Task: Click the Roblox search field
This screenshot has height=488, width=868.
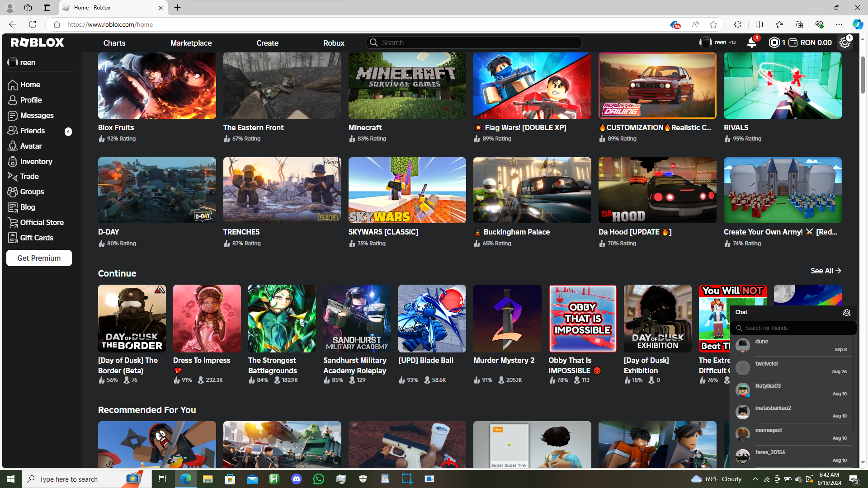Action: [x=474, y=42]
